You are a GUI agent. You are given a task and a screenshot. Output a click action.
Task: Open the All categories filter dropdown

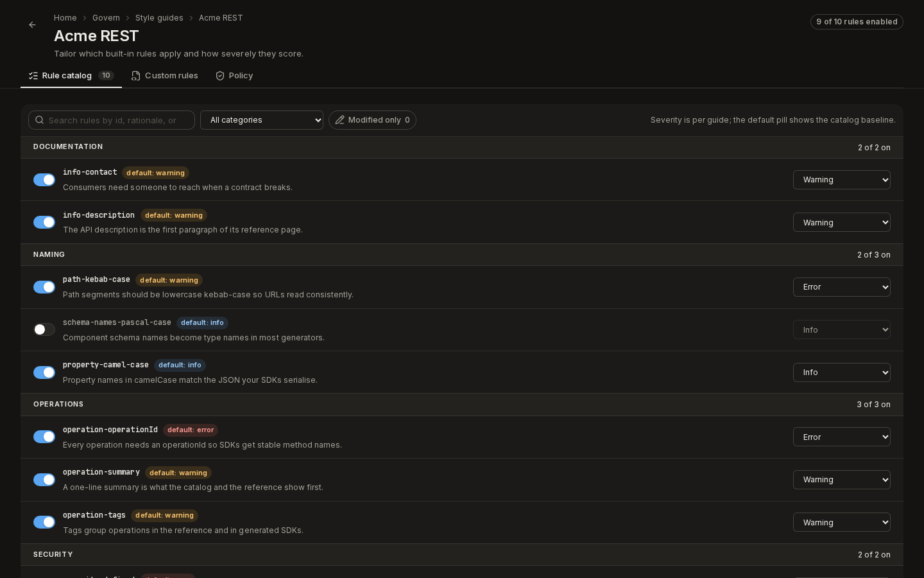pos(262,120)
